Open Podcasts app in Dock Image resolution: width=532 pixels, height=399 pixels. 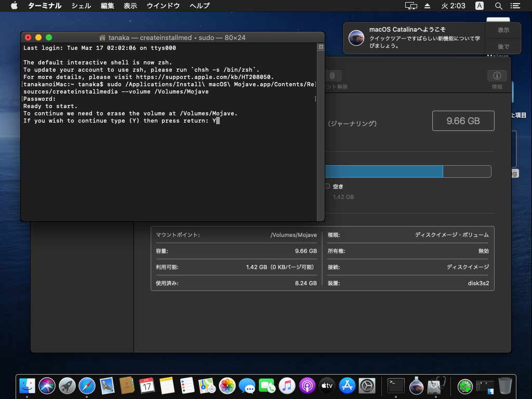pyautogui.click(x=307, y=386)
